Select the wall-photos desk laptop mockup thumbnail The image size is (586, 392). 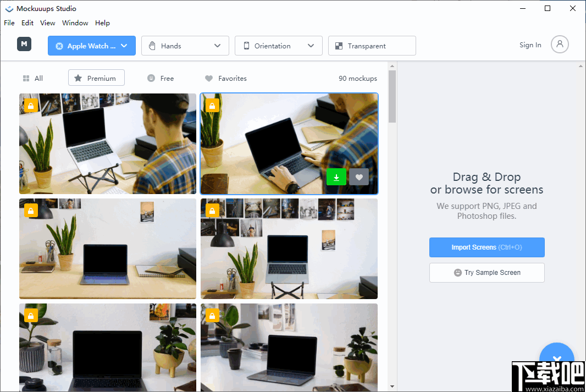coord(289,249)
